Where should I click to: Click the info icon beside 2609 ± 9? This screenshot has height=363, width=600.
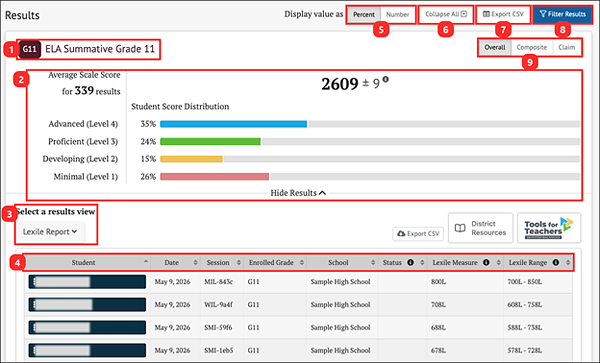click(385, 80)
